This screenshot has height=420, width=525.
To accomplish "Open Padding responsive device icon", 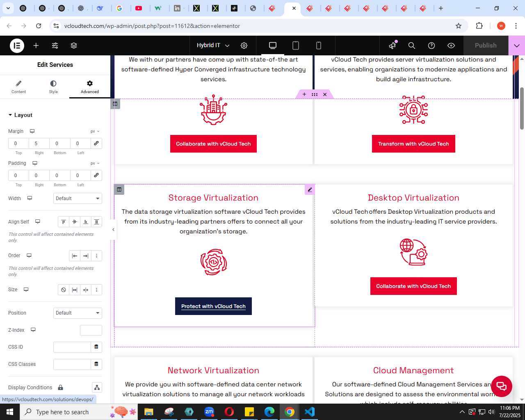I will (35, 163).
